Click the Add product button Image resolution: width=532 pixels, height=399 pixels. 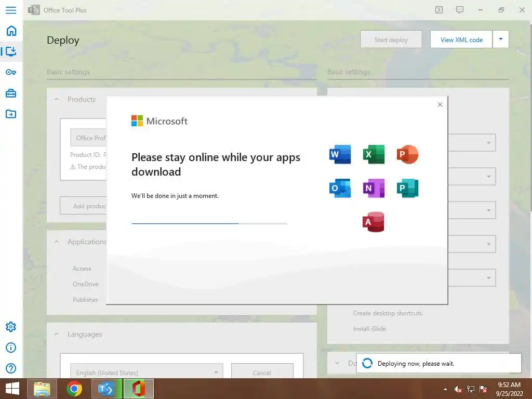click(83, 206)
